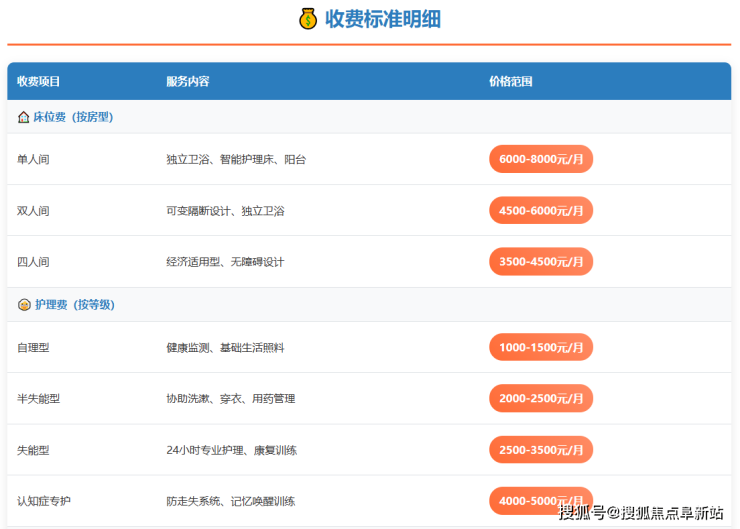
Task: Click the 4000-5000元/月 price badge
Action: coord(540,500)
